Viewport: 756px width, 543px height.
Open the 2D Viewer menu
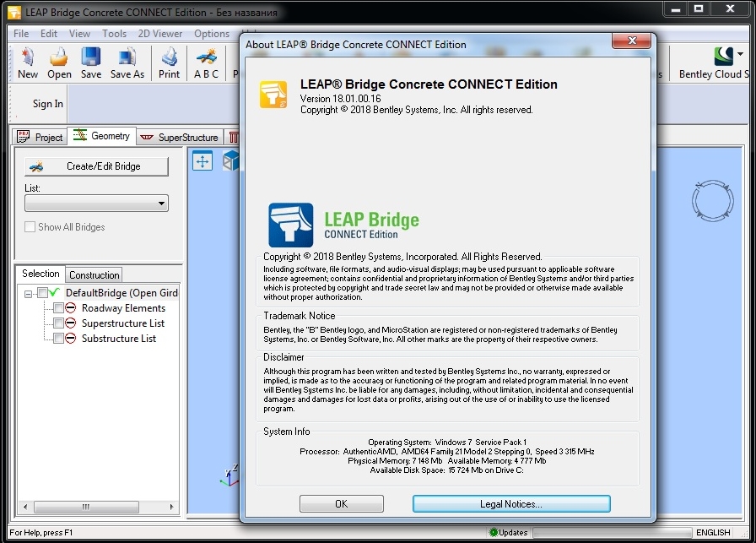(160, 33)
